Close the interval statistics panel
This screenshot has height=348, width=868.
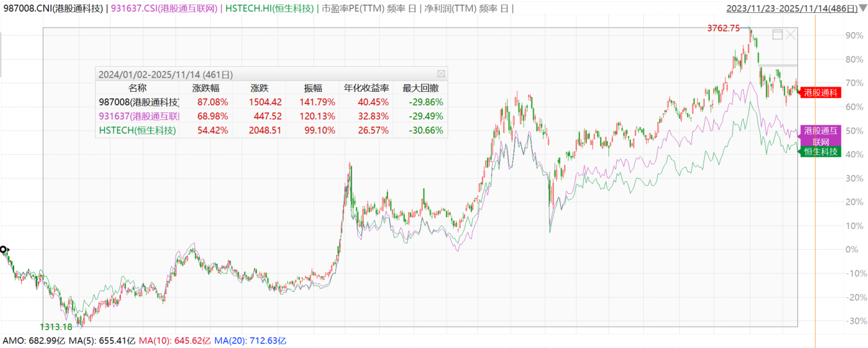pos(441,74)
